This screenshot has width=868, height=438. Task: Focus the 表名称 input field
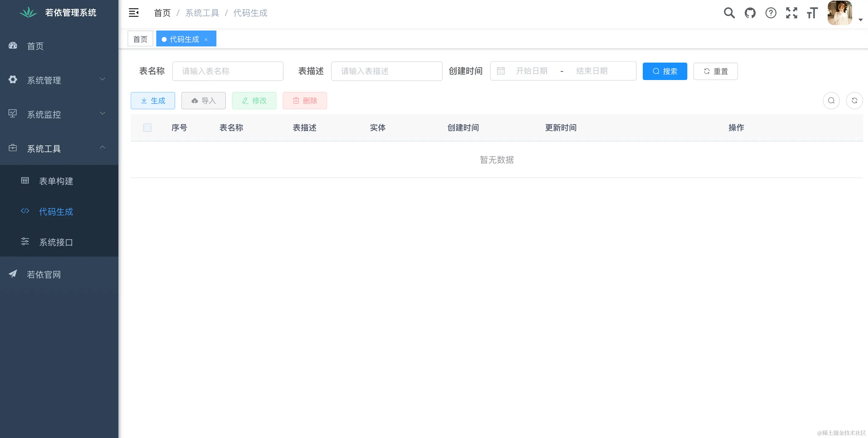228,71
